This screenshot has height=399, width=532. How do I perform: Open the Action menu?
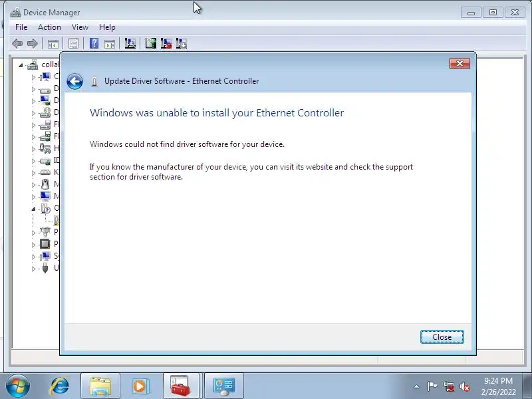[x=49, y=27]
